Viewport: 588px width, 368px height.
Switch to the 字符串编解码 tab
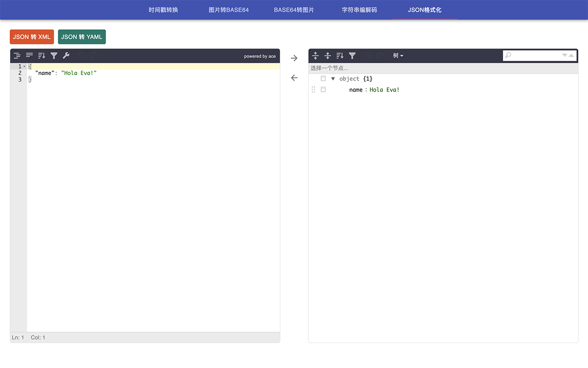[359, 10]
